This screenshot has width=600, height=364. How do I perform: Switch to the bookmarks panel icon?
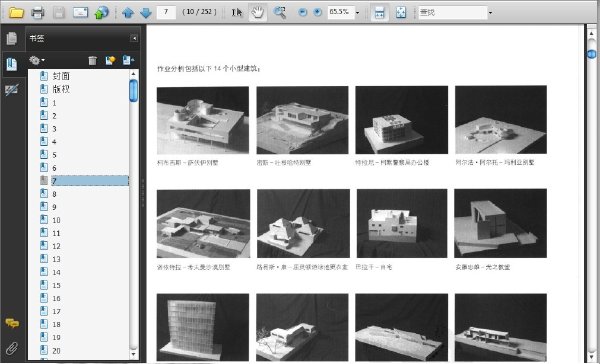[x=12, y=64]
